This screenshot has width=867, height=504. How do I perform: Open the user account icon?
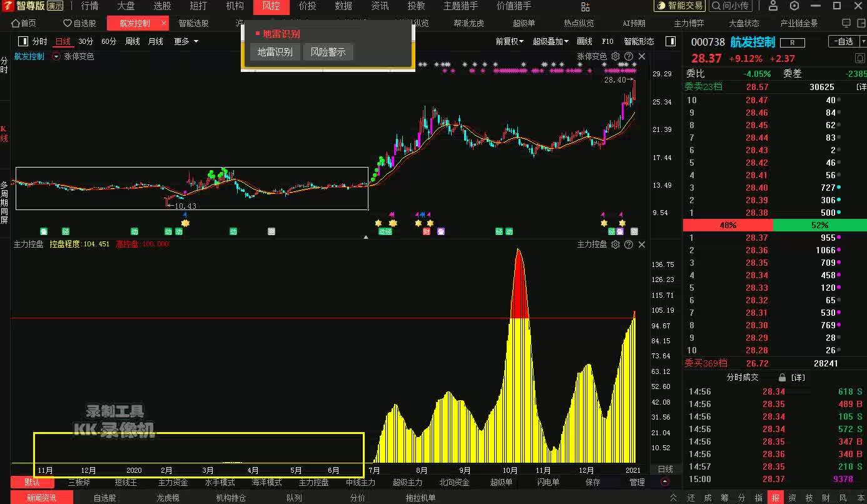pyautogui.click(x=773, y=6)
